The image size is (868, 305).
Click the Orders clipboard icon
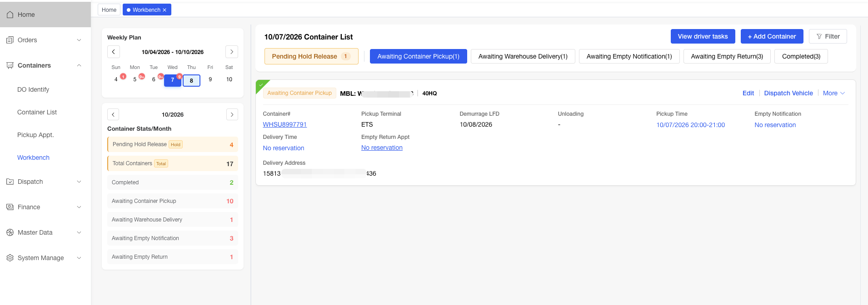pos(10,40)
